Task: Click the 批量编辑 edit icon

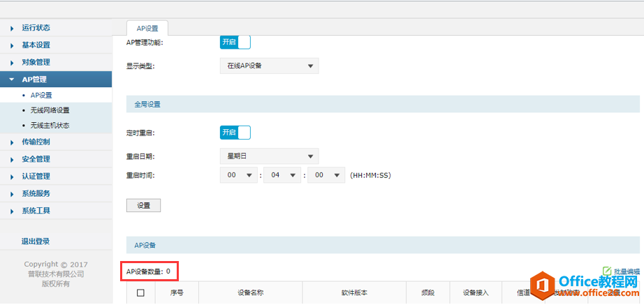Action: 607,271
